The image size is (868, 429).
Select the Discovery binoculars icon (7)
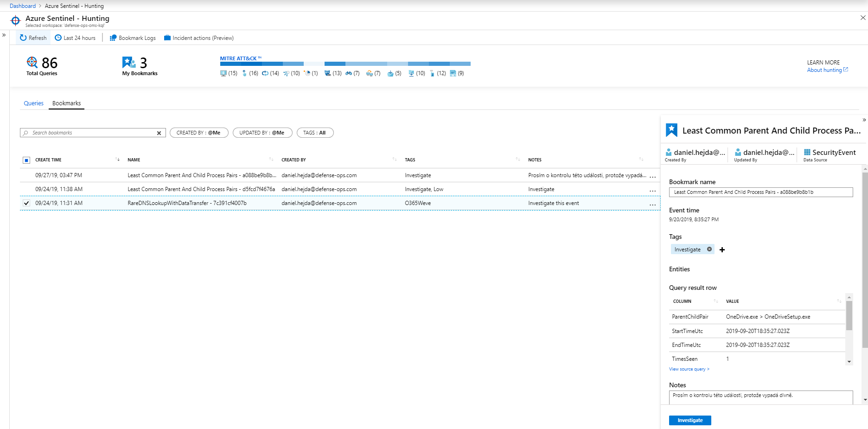349,73
